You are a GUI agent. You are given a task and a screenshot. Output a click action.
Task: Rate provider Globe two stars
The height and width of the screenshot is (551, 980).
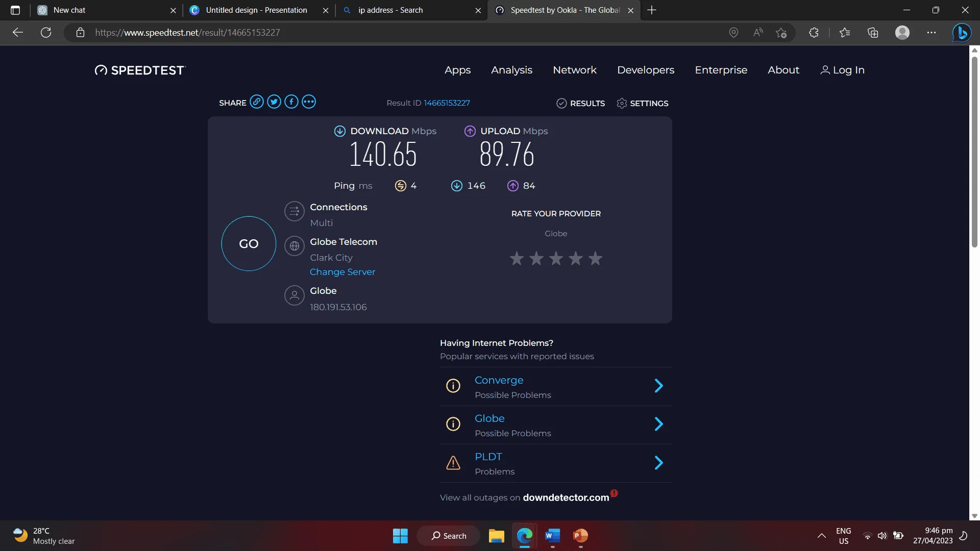(x=536, y=259)
